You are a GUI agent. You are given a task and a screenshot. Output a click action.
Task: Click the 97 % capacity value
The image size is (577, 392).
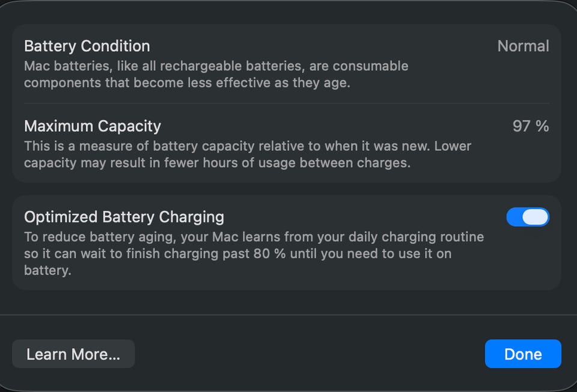coord(530,126)
